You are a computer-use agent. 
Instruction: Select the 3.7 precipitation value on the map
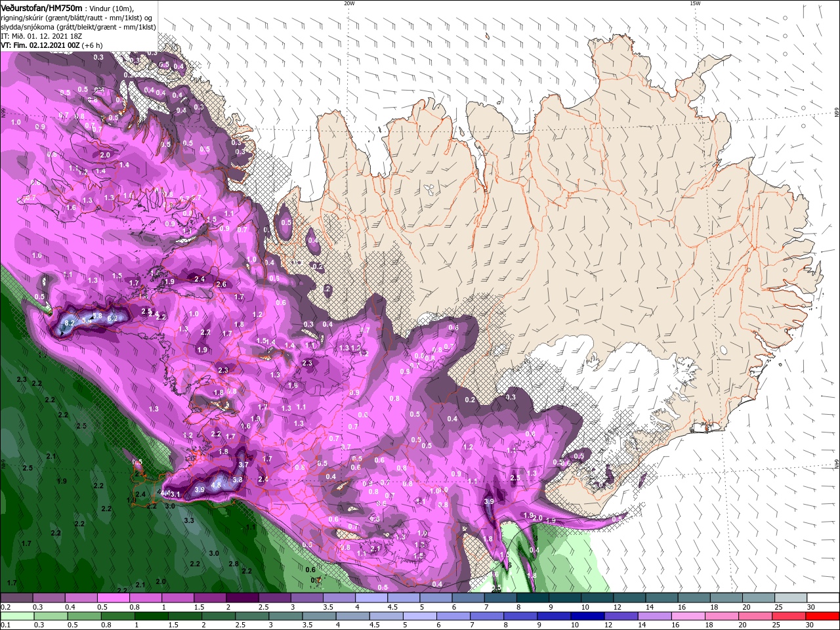coord(243,465)
